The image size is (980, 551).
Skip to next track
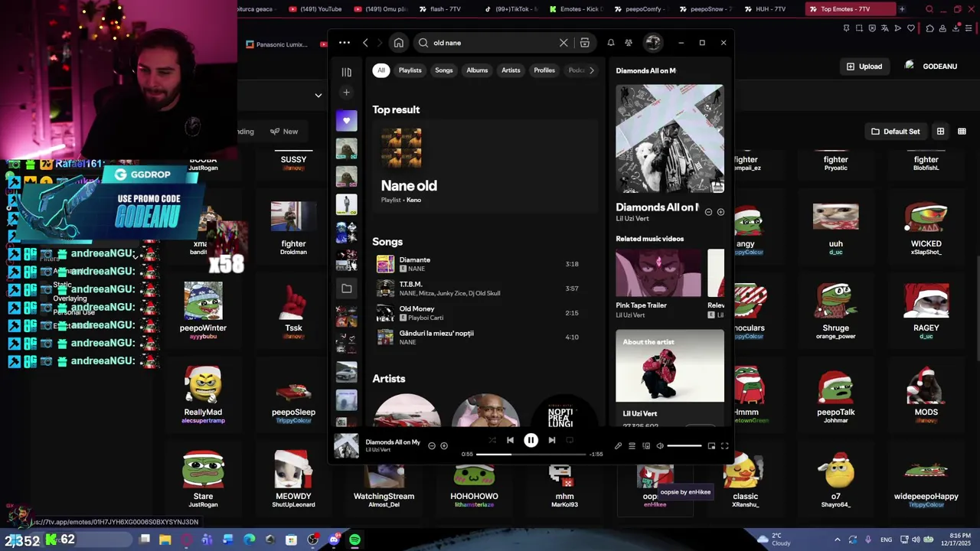point(551,440)
